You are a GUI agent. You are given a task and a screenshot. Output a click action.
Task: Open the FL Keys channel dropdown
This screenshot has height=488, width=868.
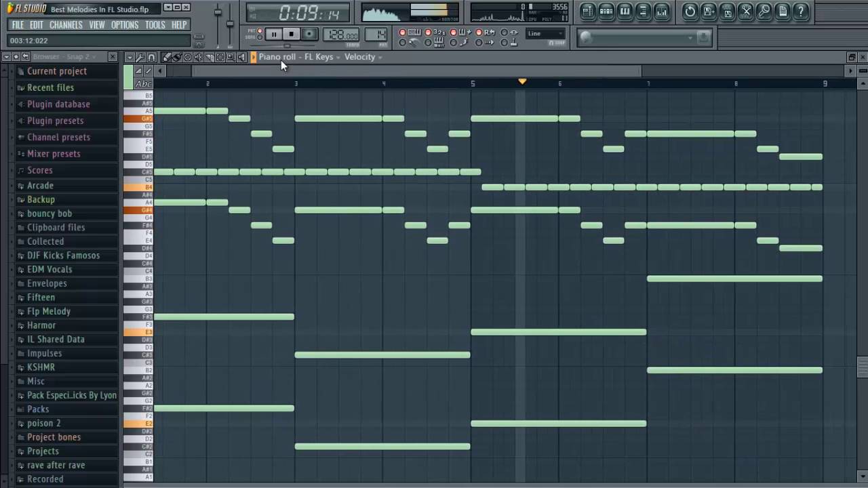pos(322,57)
